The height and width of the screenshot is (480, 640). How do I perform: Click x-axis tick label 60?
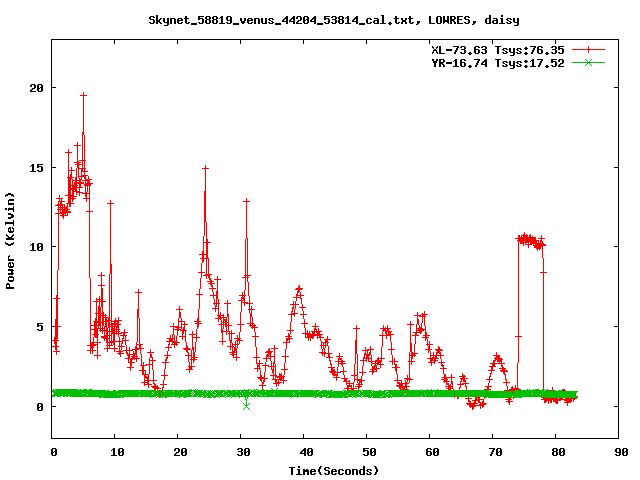point(432,452)
